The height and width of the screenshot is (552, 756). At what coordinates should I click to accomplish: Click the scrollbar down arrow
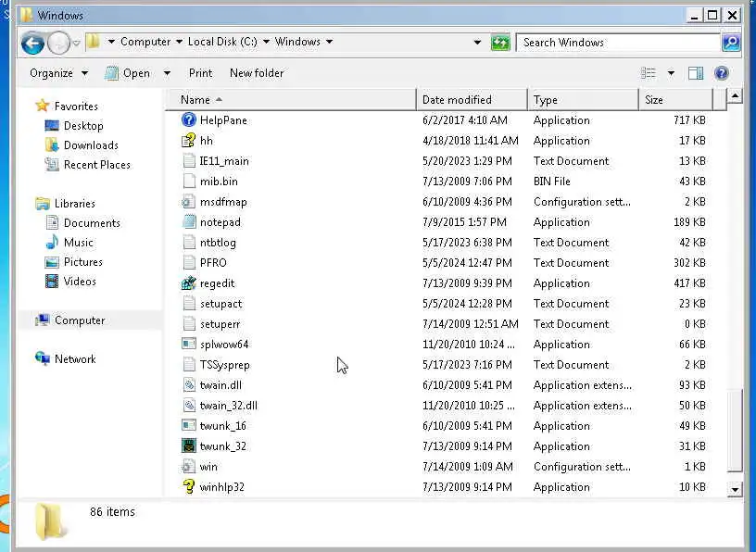[735, 489]
